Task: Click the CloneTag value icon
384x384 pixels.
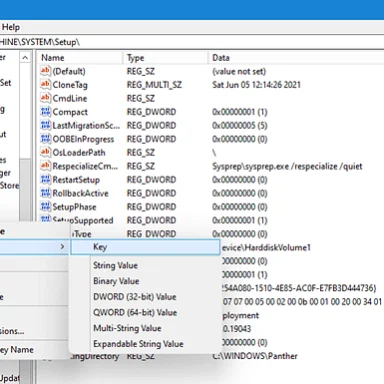Action: click(x=45, y=84)
